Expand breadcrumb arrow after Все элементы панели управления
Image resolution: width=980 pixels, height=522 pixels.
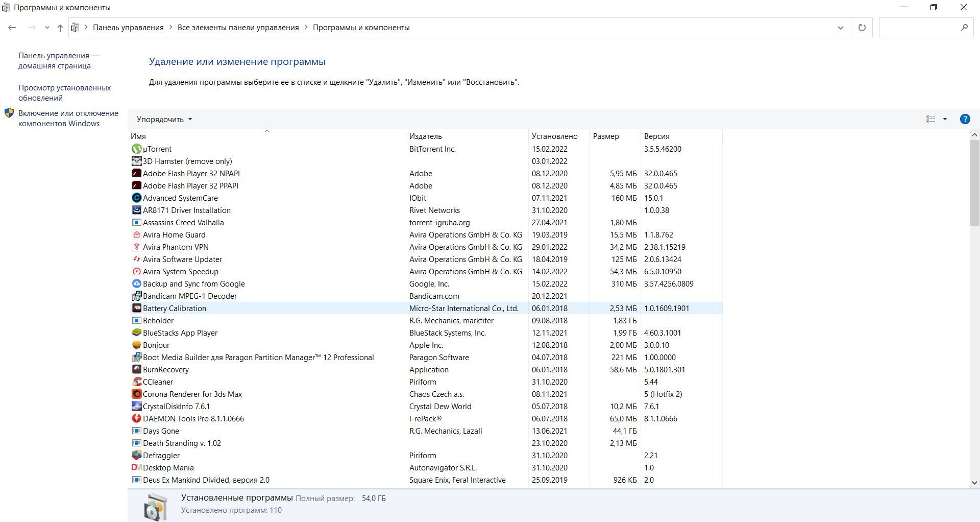pos(306,28)
